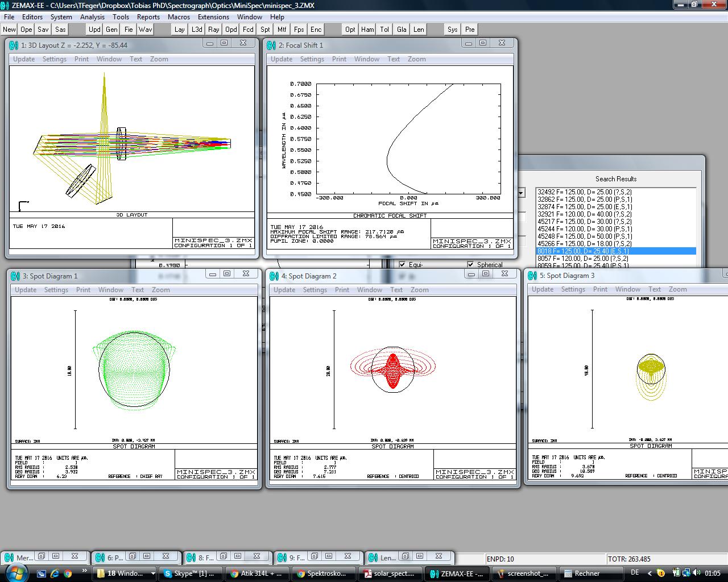Viewport: 728px width, 582px height.
Task: Show a Ray fan plot with the Ray icon
Action: pos(213,29)
